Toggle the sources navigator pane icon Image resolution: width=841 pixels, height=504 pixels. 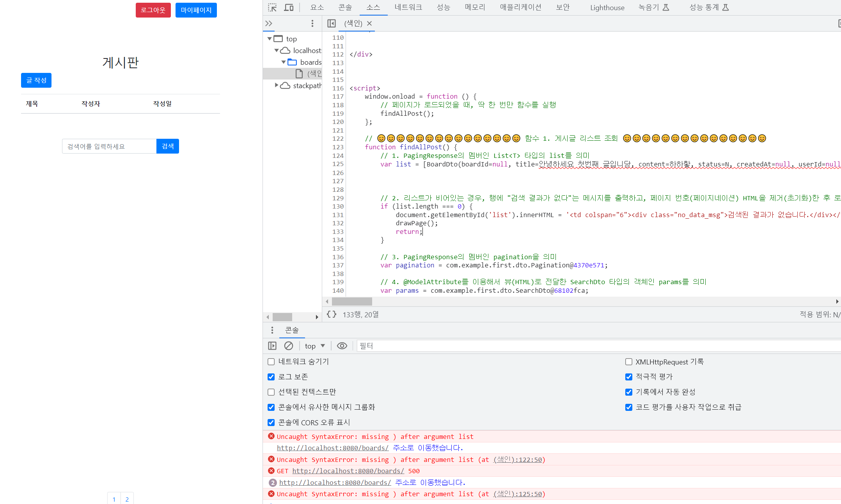[331, 23]
